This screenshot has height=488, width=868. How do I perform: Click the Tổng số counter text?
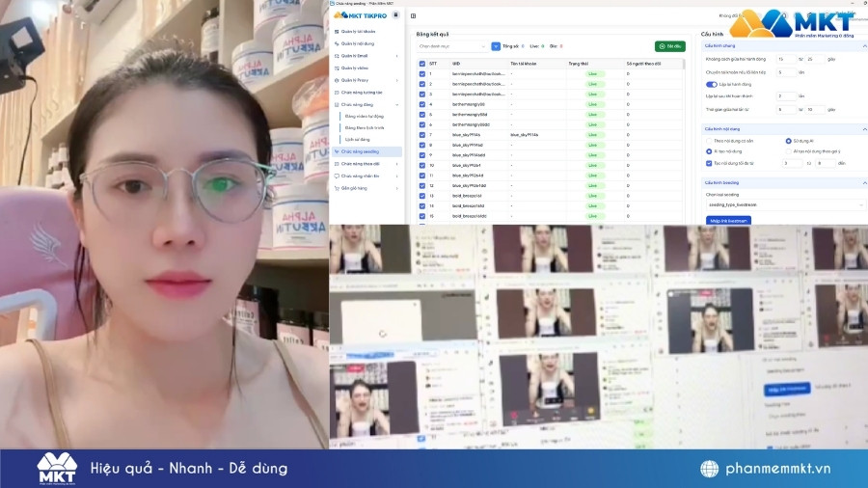point(513,46)
